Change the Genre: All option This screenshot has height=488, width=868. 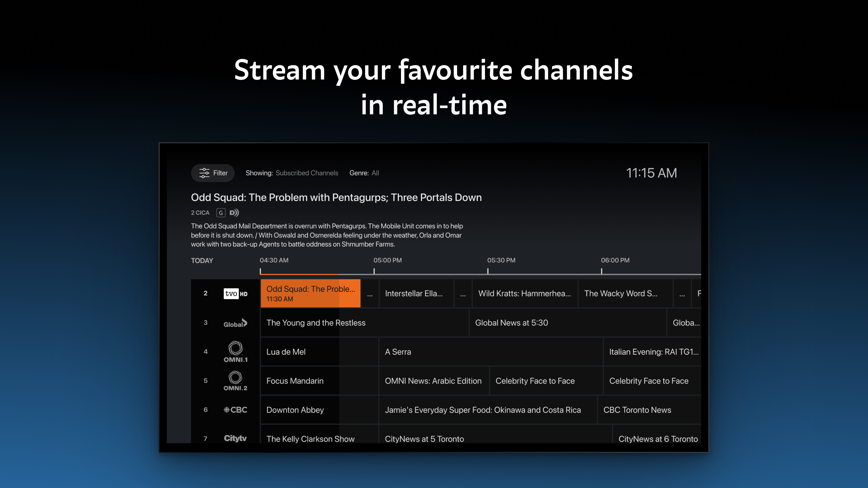point(364,173)
